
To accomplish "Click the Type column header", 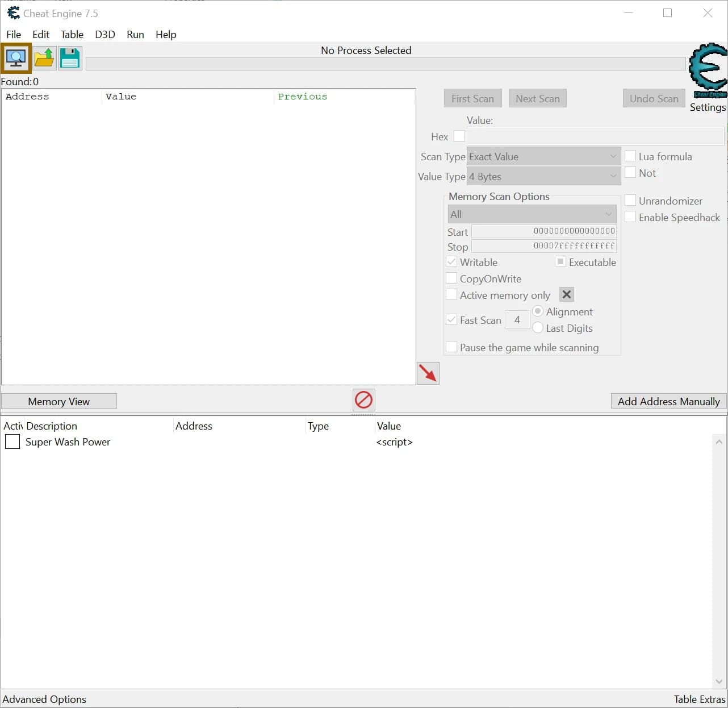I will coord(340,426).
